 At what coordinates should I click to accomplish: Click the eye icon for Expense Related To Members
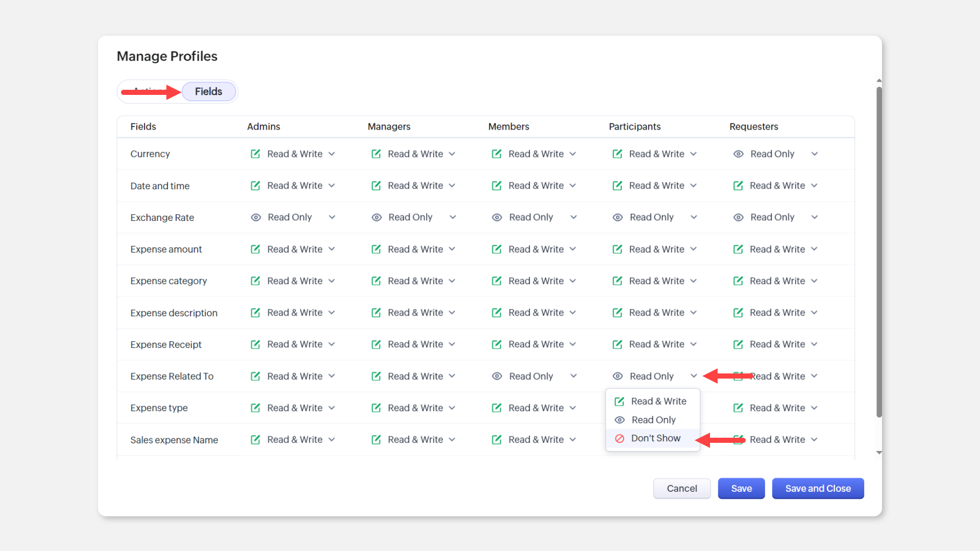(497, 376)
